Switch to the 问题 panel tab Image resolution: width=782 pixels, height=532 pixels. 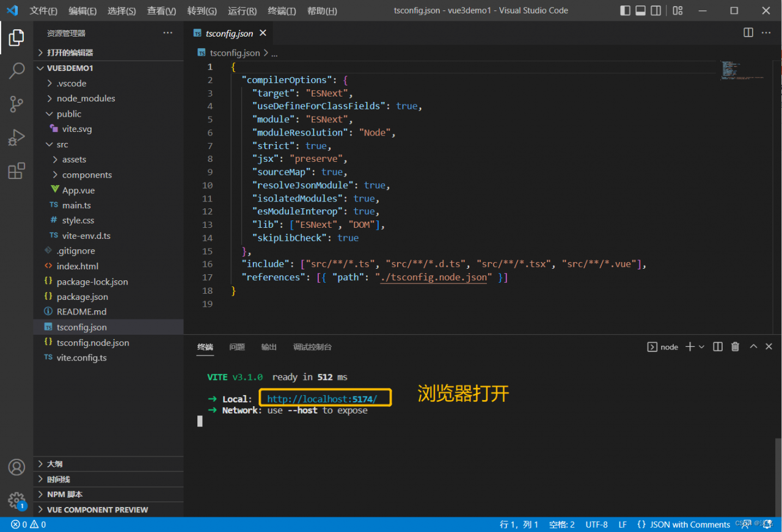[237, 347]
